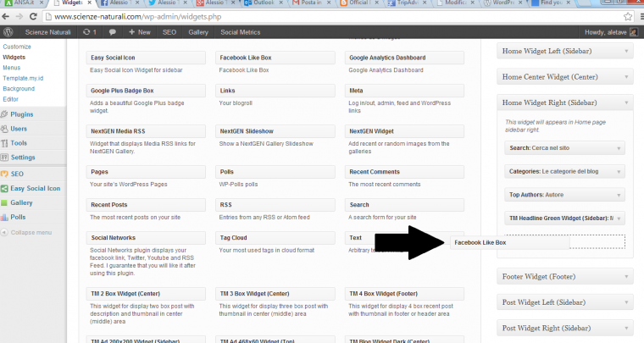Viewport: 644px width, 343px height.
Task: Select the Recent Posts widget
Action: (x=146, y=205)
